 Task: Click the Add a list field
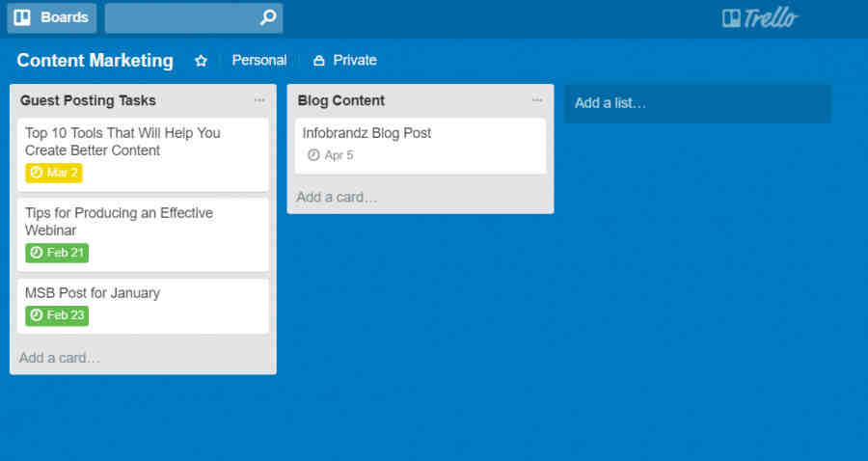(x=696, y=103)
